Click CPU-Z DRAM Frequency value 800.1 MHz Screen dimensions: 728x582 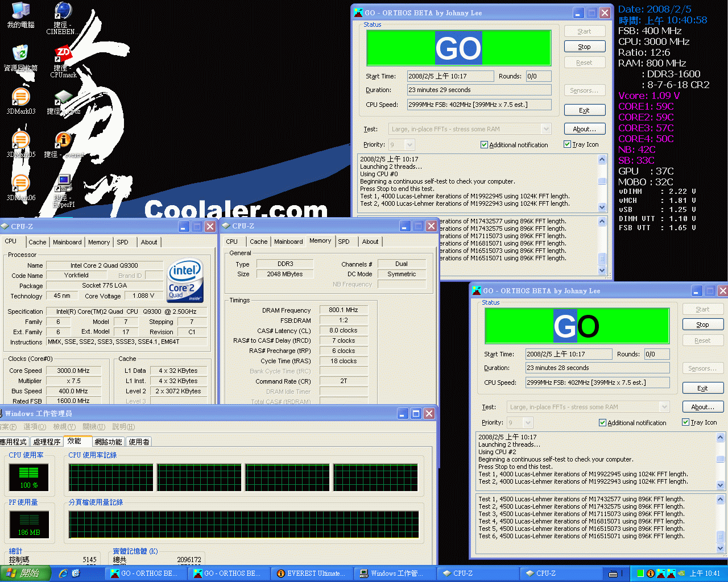344,310
